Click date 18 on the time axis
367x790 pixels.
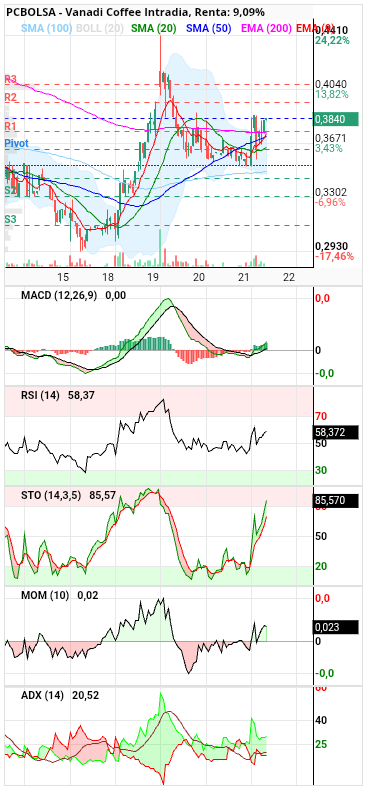point(107,277)
